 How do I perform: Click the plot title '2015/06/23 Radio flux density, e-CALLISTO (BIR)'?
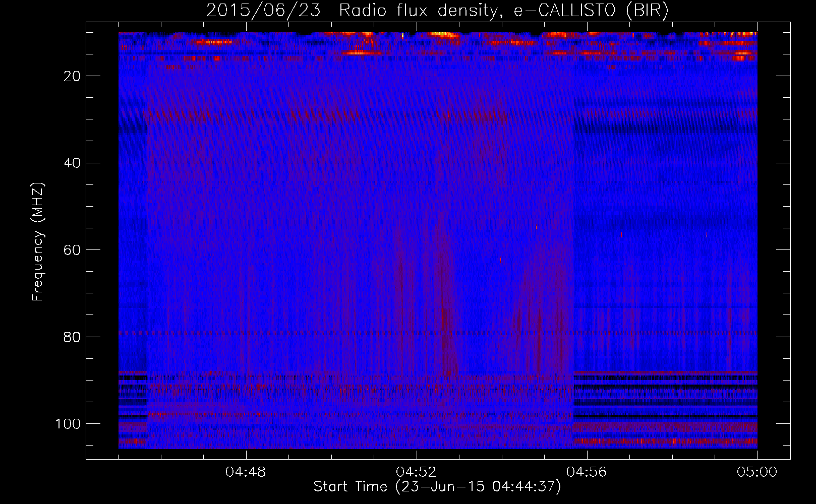point(437,11)
